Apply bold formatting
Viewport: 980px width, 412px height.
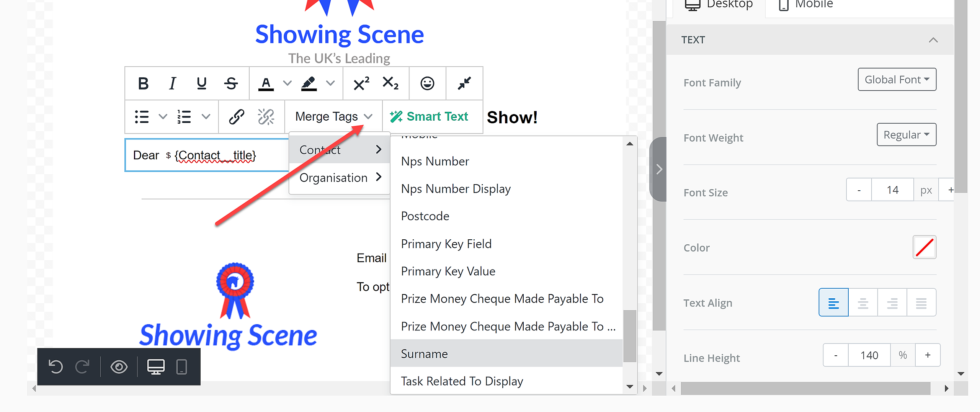[x=143, y=83]
